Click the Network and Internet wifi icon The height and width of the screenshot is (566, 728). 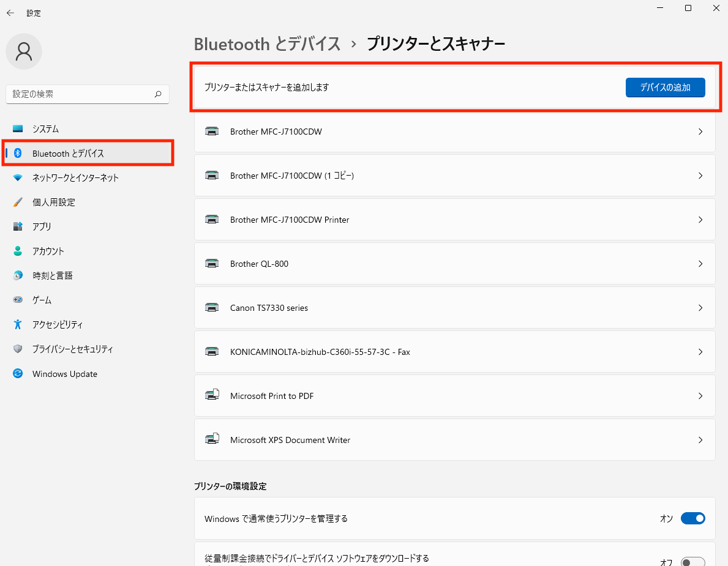(x=18, y=178)
